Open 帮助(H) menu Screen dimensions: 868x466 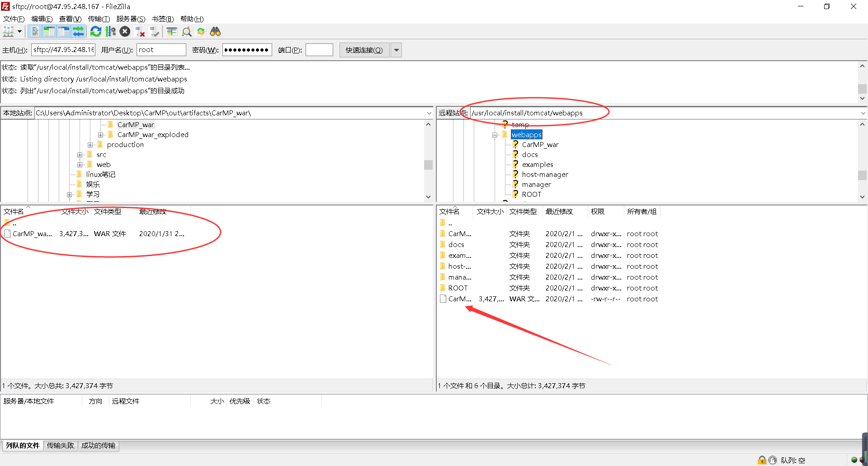[192, 19]
